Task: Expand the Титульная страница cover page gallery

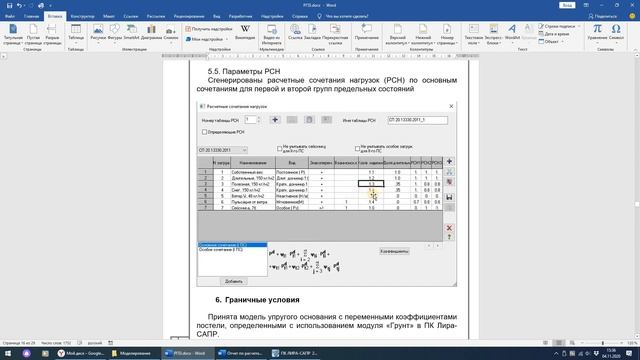Action: (13, 34)
